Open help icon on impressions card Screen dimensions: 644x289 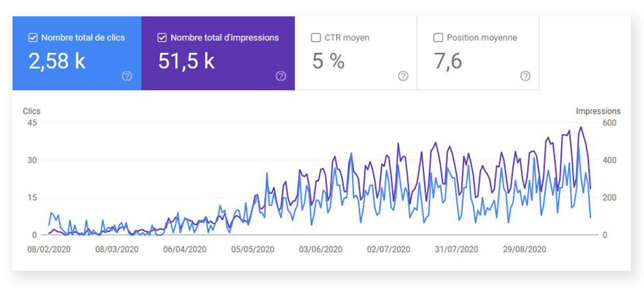[280, 76]
